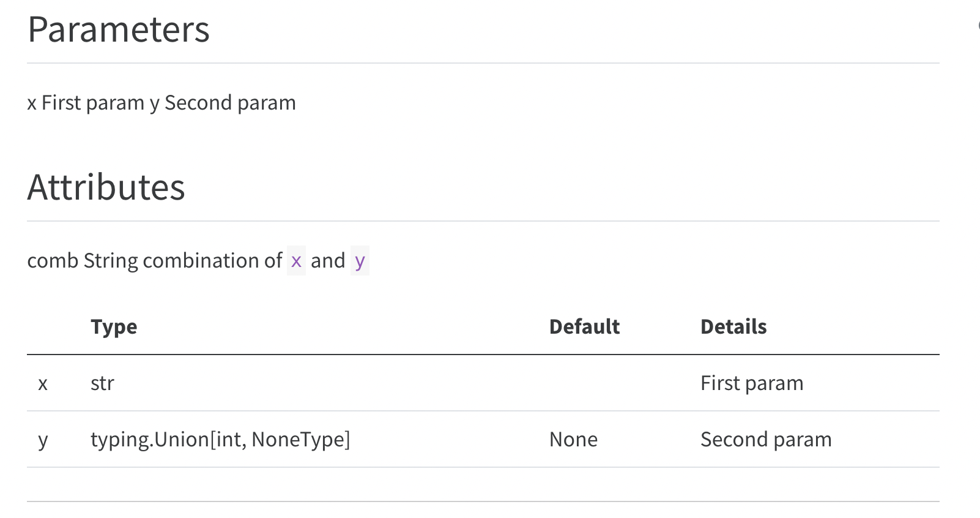Click the Details column header
This screenshot has height=518, width=980.
[733, 327]
